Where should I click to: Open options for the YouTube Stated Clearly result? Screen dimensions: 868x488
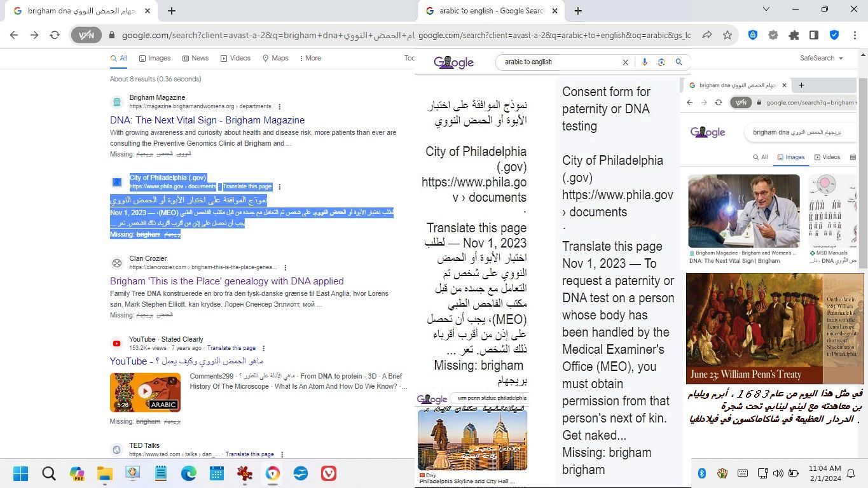pyautogui.click(x=264, y=349)
